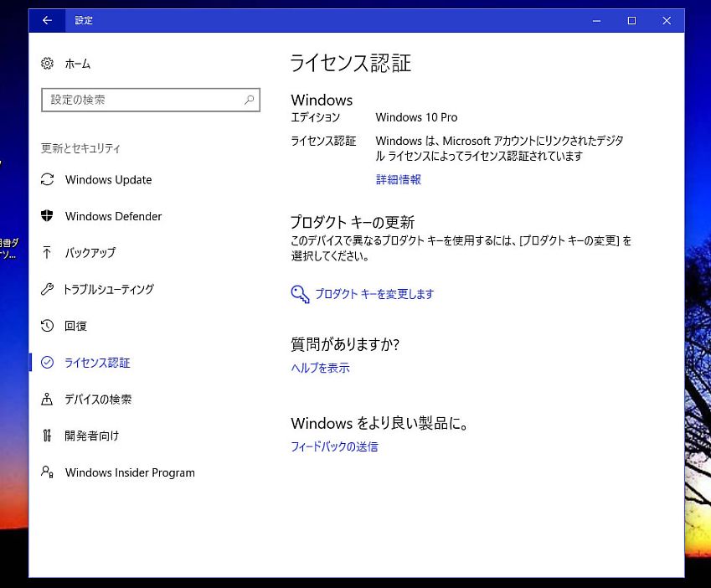Open 開発者向け section

pos(92,436)
